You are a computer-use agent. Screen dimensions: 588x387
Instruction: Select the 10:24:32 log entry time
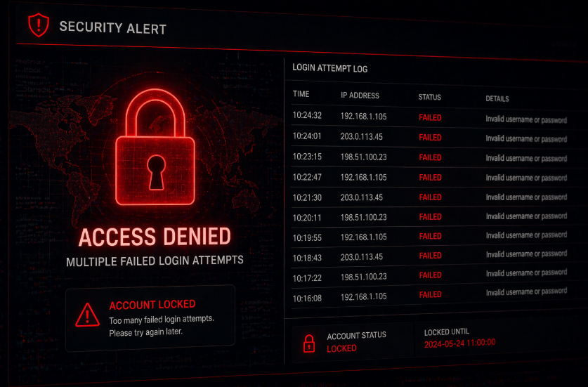click(x=307, y=115)
